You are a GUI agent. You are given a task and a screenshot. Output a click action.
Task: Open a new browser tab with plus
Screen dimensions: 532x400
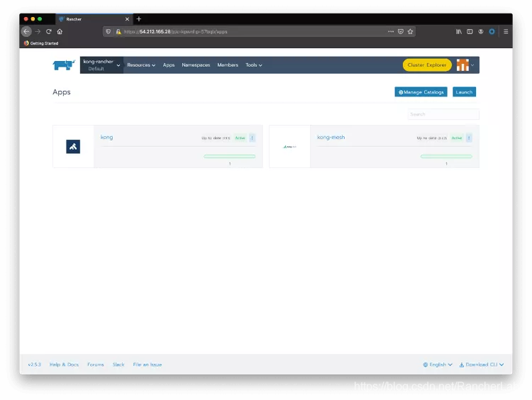(x=139, y=19)
